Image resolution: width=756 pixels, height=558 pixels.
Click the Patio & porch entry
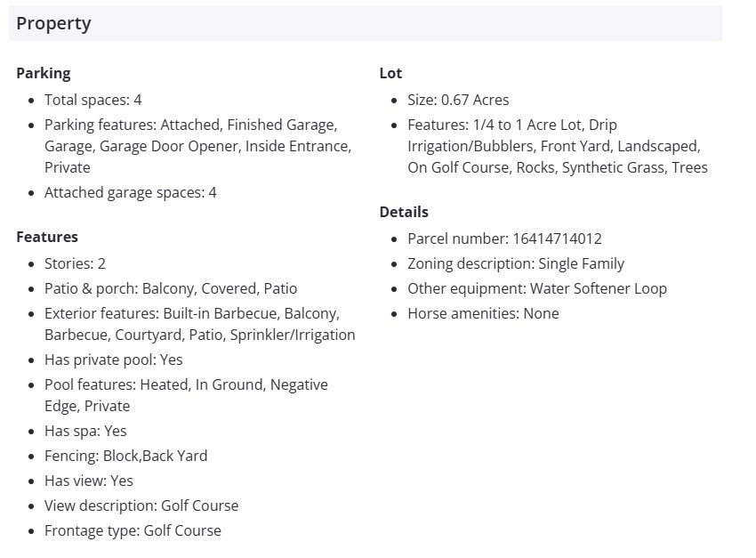coord(171,288)
